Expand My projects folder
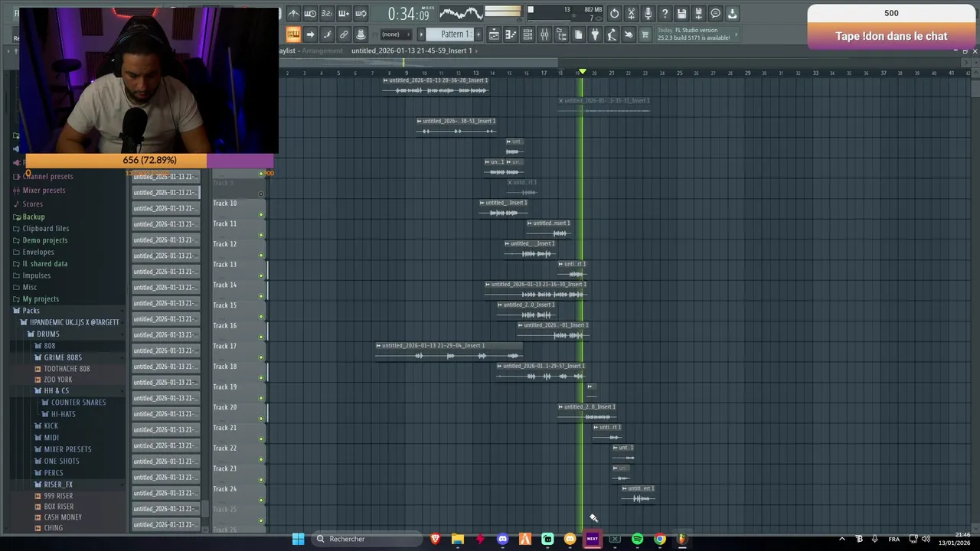The width and height of the screenshot is (980, 551). point(40,299)
